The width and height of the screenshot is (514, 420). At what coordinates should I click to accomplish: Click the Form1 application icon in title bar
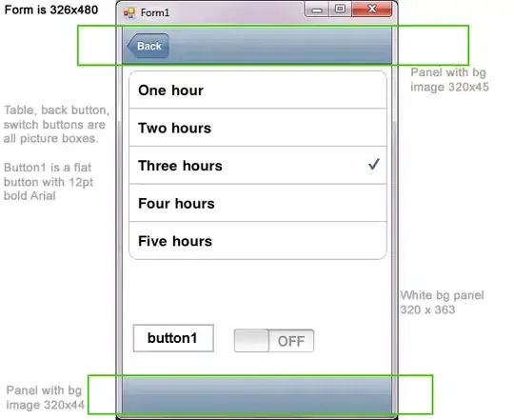(x=128, y=12)
